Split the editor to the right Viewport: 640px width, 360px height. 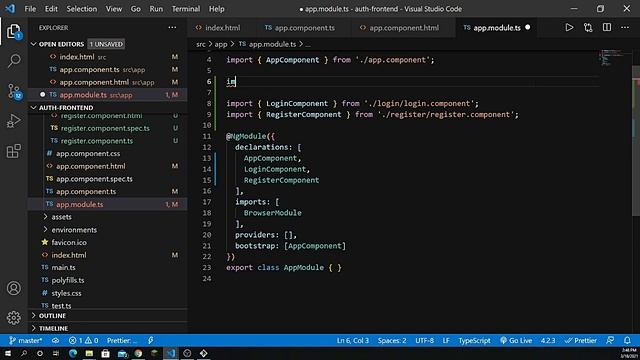[x=607, y=27]
